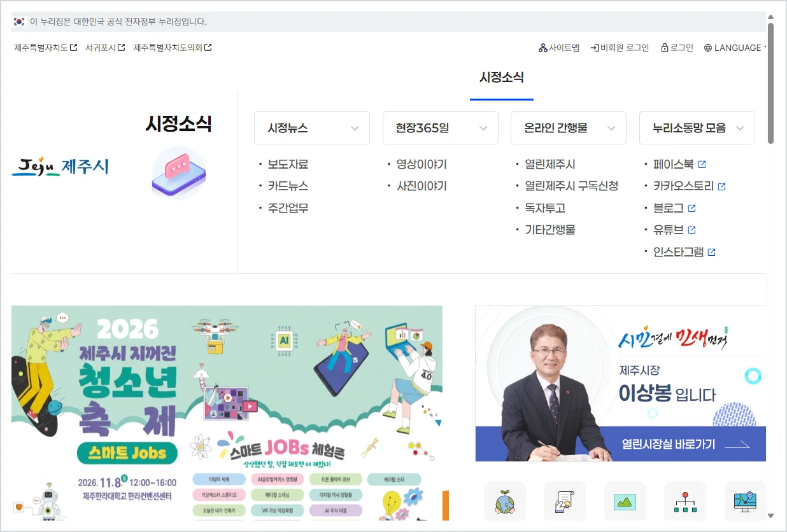Click the monitor map pin quick icon

tap(745, 501)
